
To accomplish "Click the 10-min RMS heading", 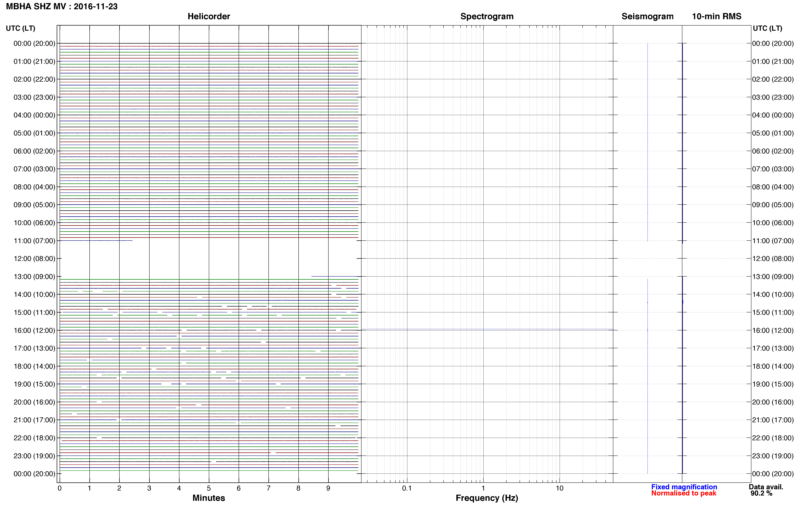I will click(x=717, y=16).
